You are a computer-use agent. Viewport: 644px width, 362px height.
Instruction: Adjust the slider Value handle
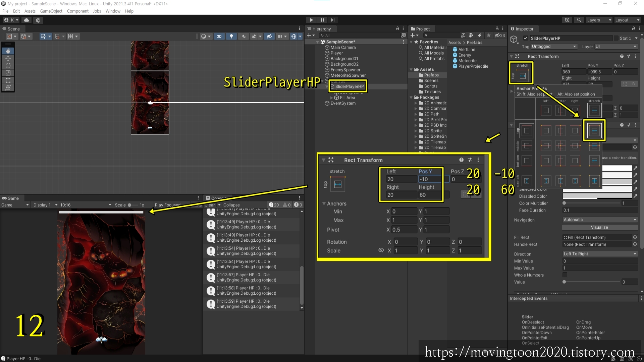[x=564, y=282]
